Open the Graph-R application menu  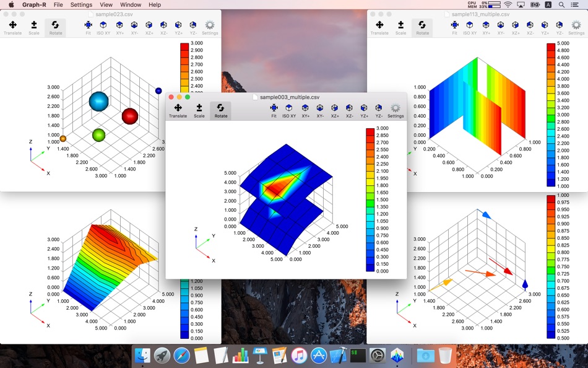point(34,4)
